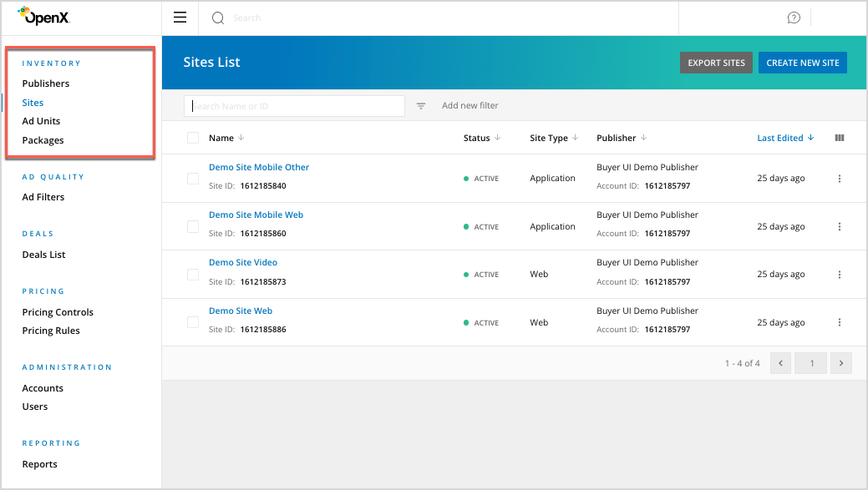
Task: Open Publishers in the sidebar
Action: [x=46, y=83]
